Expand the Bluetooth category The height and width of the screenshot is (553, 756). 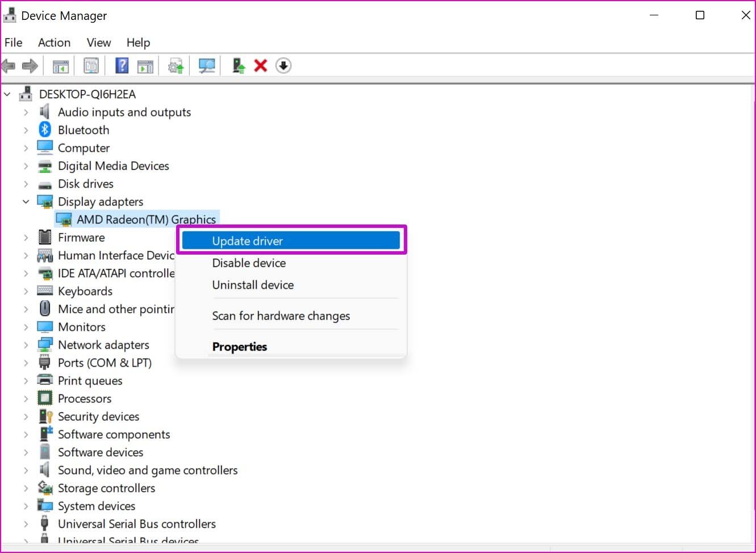(x=26, y=130)
